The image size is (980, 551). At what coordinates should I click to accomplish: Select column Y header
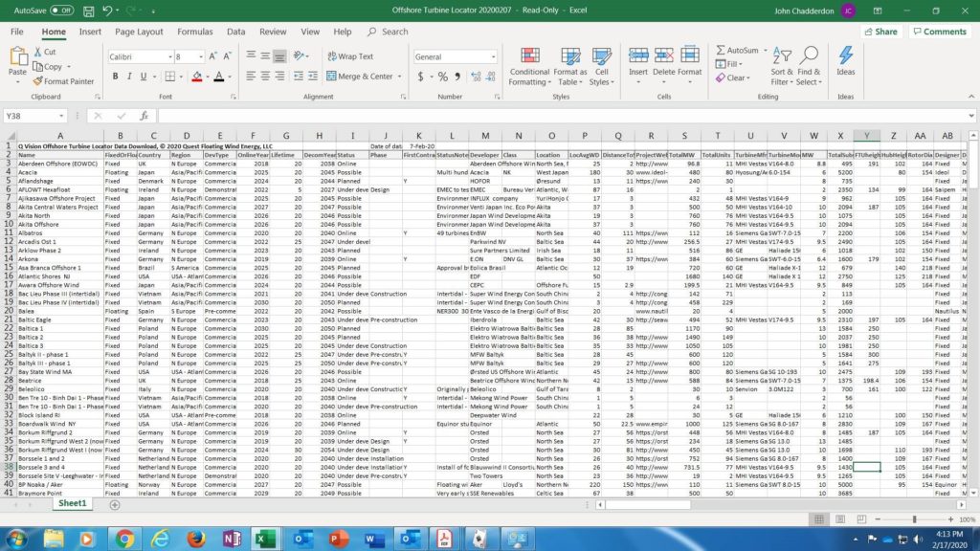[867, 136]
